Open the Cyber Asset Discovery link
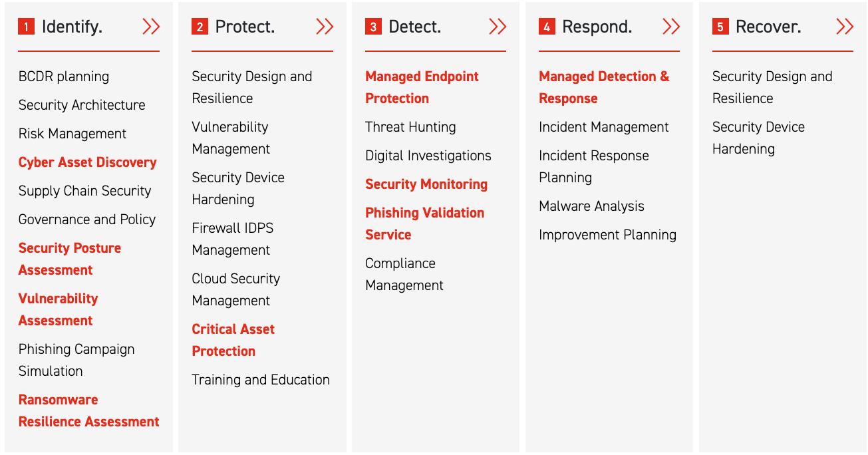This screenshot has height=455, width=868. 87,162
